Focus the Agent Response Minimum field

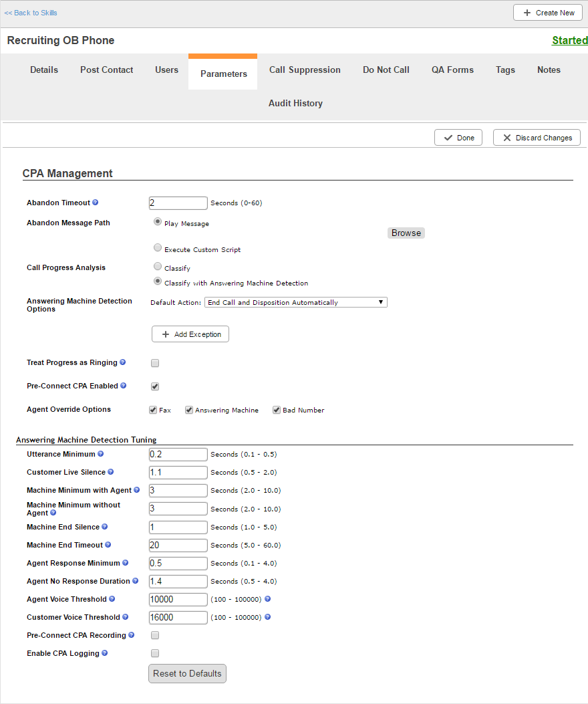click(178, 563)
